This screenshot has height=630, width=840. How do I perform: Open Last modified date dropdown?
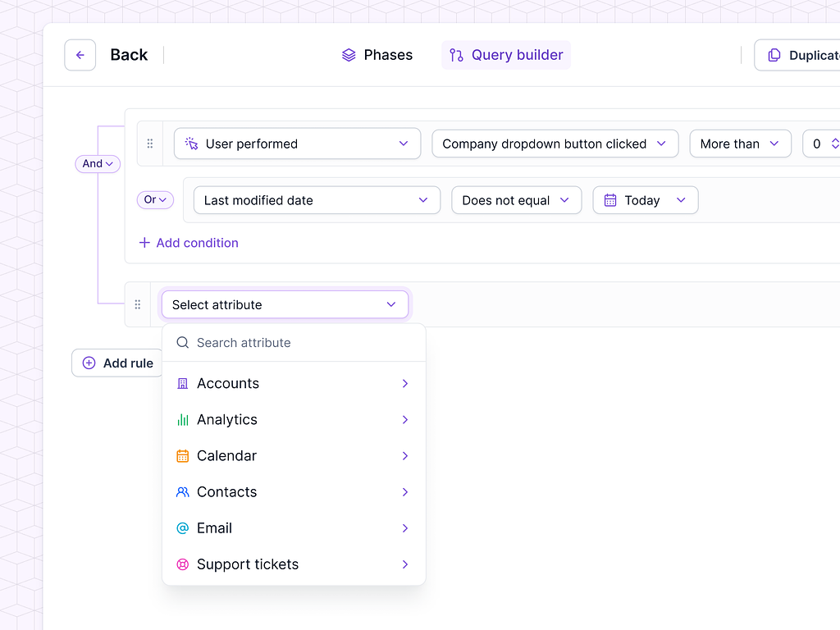[317, 200]
